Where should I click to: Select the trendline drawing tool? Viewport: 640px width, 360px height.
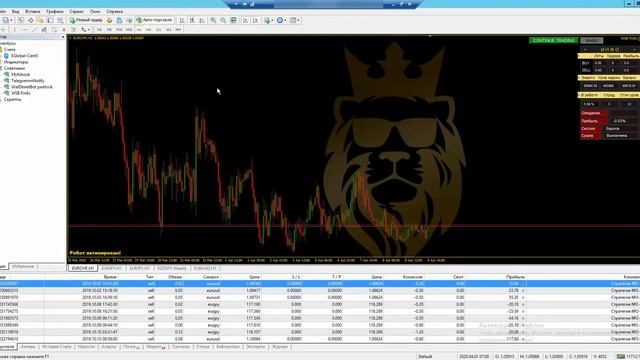point(34,29)
